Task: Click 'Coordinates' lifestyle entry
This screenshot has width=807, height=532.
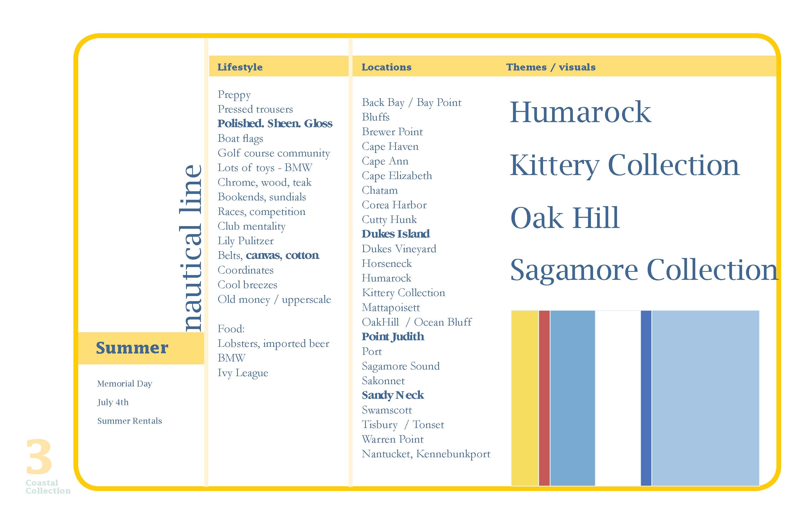Action: pyautogui.click(x=246, y=270)
